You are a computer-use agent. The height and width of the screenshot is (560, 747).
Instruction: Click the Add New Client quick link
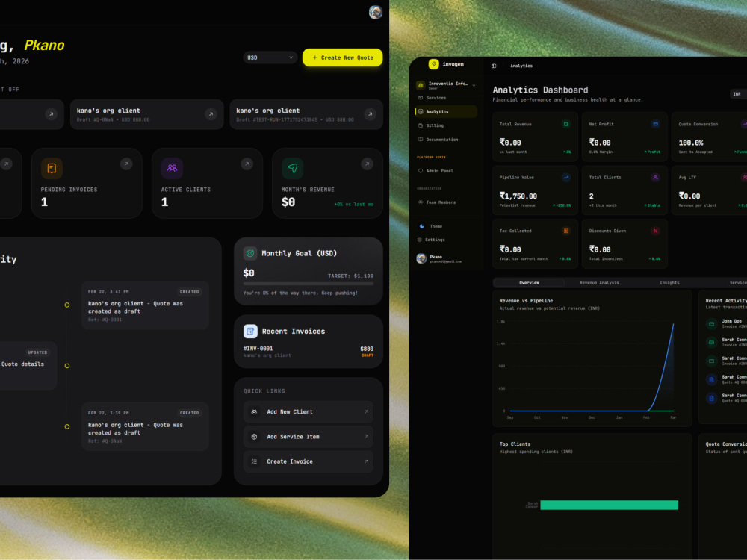[x=309, y=412]
